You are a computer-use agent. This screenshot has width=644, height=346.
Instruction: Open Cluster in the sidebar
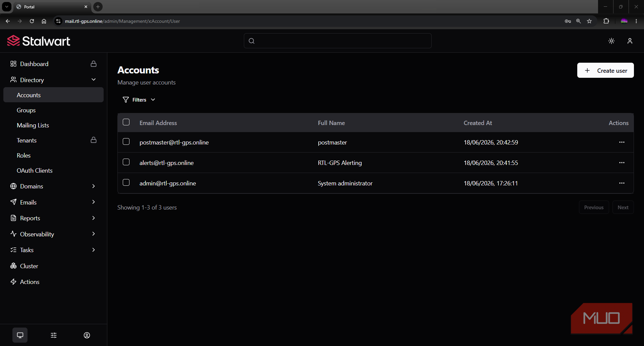click(x=54, y=266)
